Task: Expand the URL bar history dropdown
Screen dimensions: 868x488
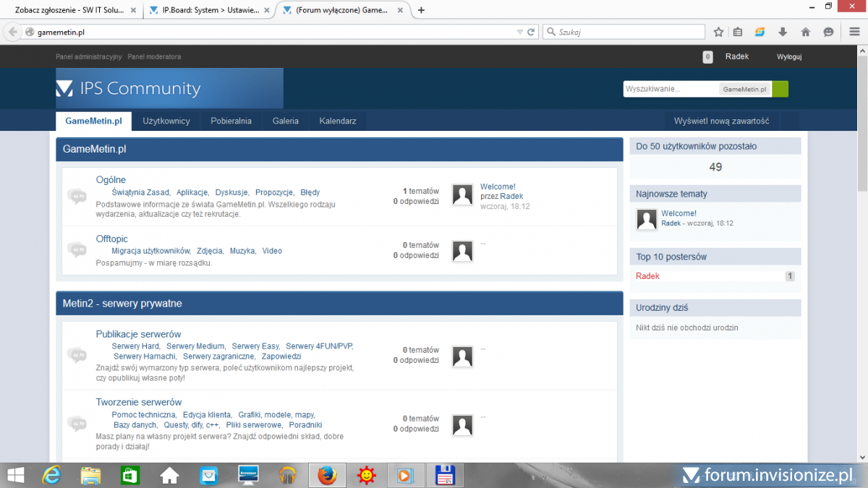Action: (519, 32)
